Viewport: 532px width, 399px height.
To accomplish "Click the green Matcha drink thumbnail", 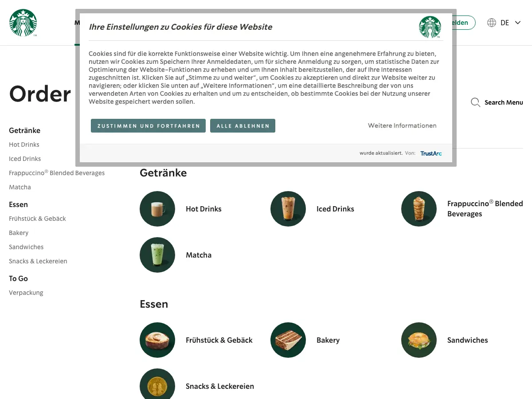I will [157, 255].
